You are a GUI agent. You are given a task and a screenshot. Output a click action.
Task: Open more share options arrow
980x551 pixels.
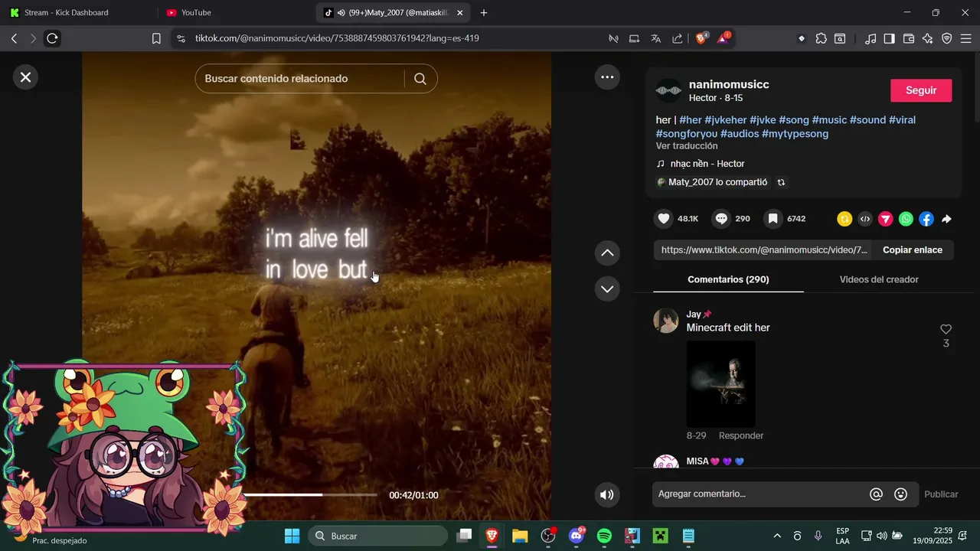click(x=946, y=220)
